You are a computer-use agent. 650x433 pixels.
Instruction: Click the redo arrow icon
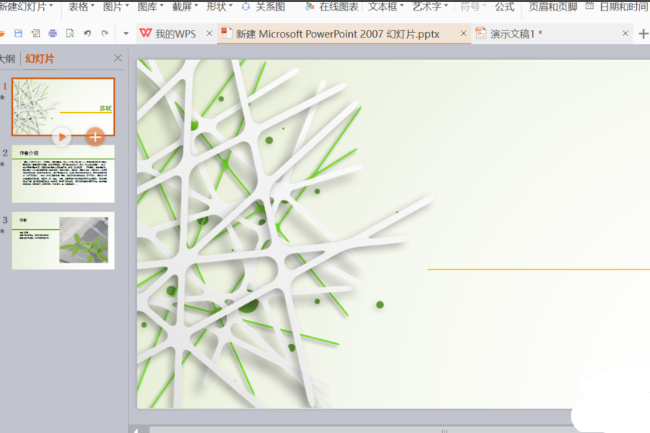105,33
